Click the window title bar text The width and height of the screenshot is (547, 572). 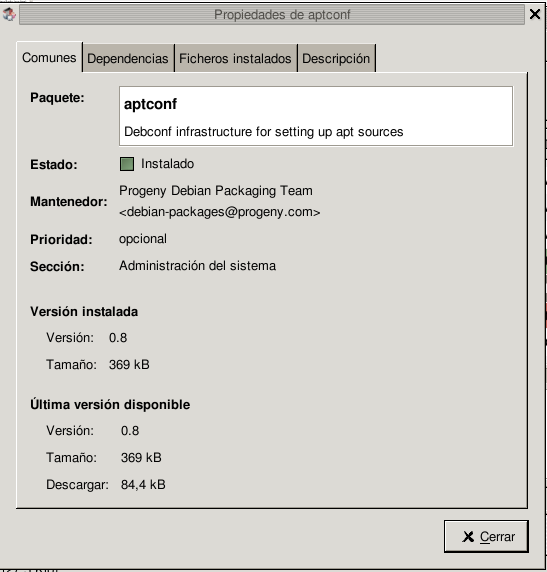point(282,15)
